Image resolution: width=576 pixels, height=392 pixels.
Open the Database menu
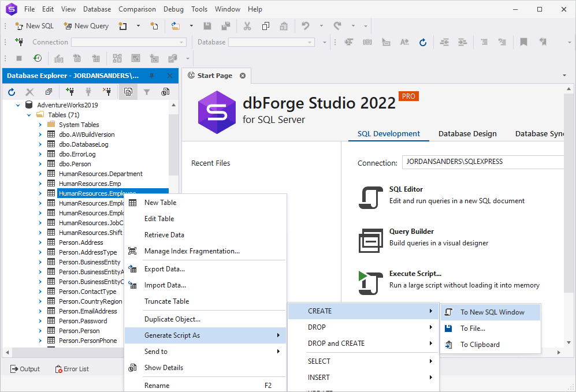97,9
